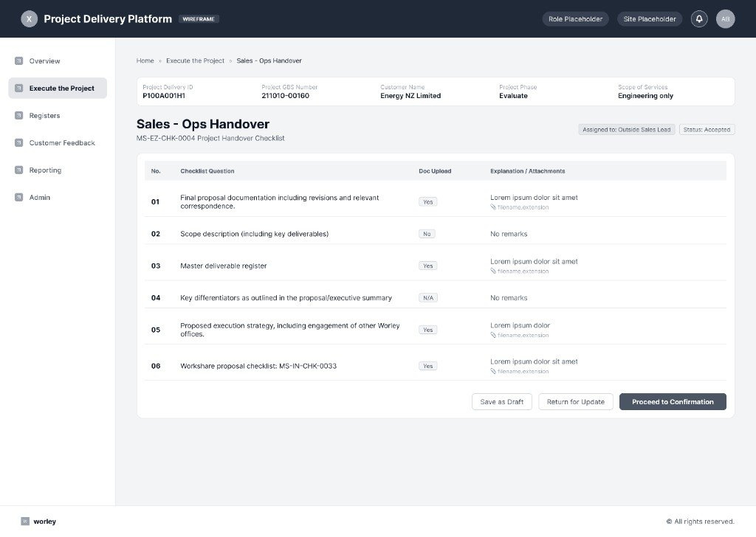Click Final proposal documentation question text
This screenshot has height=537, width=756.
[280, 202]
